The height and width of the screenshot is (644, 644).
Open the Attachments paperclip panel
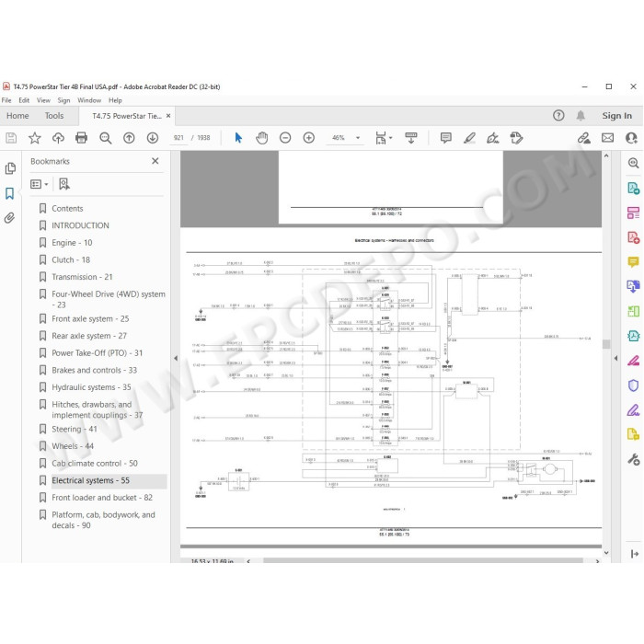click(x=9, y=218)
